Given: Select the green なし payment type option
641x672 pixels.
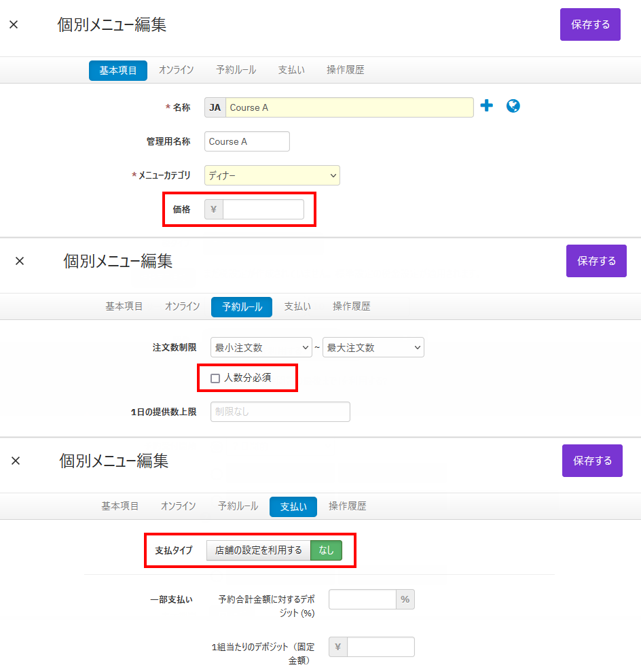Looking at the screenshot, I should click(326, 550).
